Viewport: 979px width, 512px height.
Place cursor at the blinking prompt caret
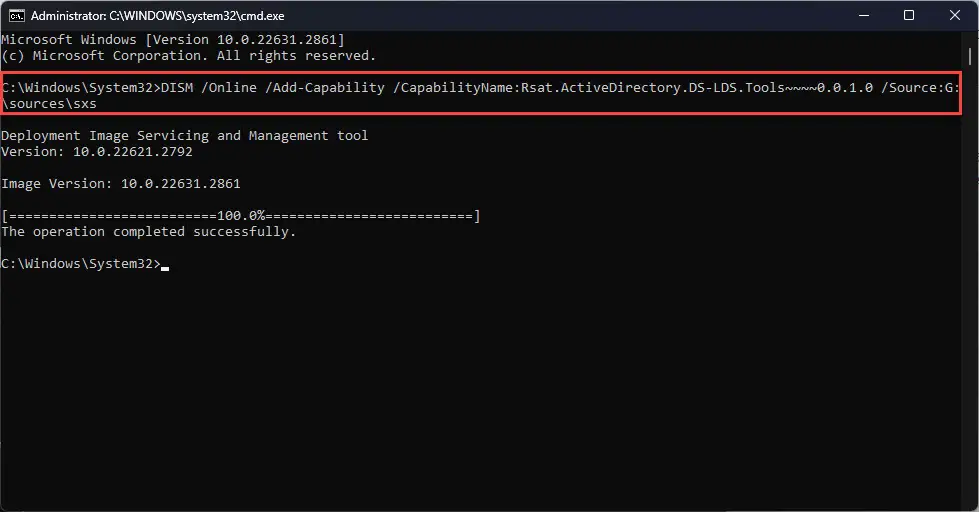(165, 268)
